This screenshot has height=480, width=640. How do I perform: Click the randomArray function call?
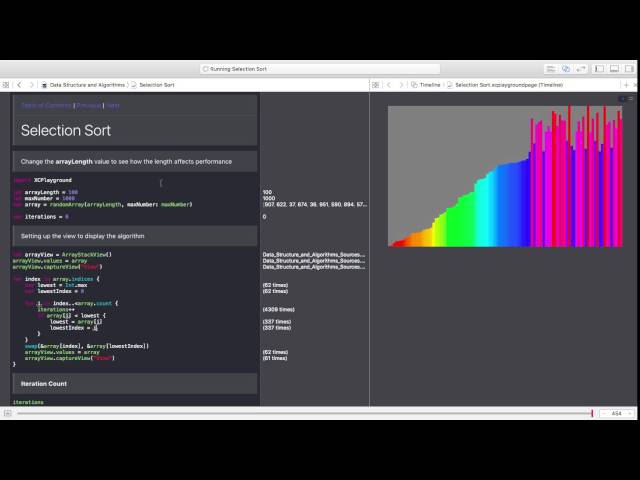[120, 204]
